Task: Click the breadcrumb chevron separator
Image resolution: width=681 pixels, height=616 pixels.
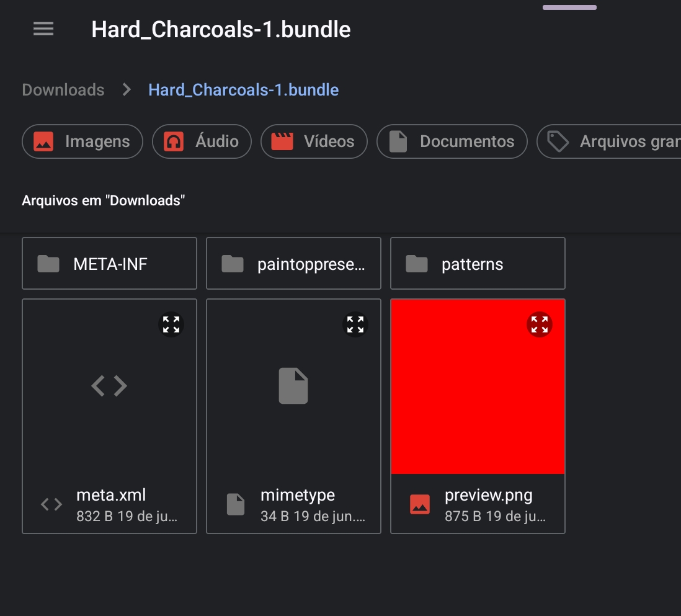Action: click(x=127, y=89)
